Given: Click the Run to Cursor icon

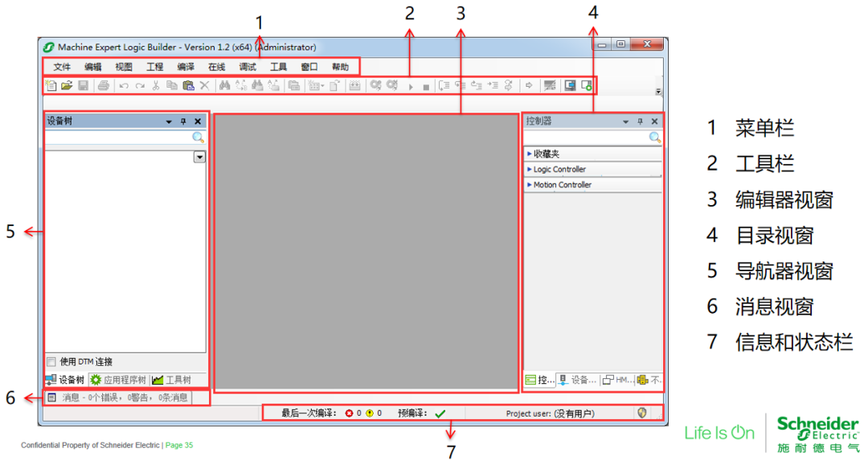Looking at the screenshot, I should [493, 85].
